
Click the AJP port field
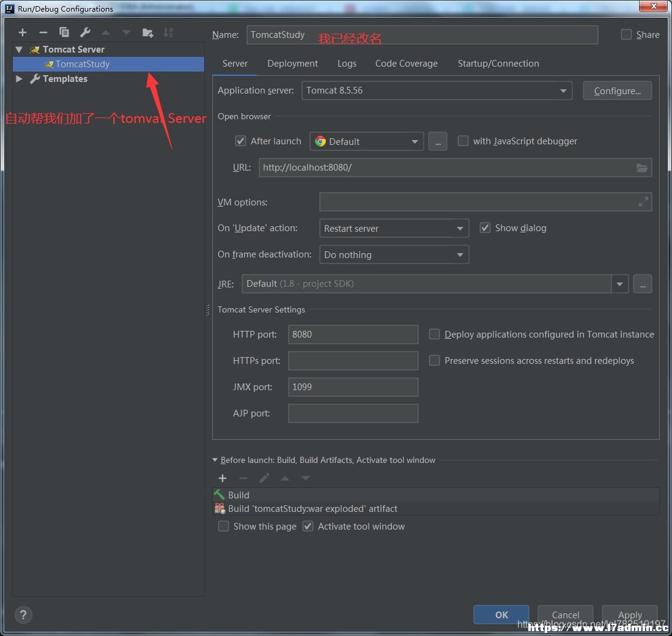[353, 413]
